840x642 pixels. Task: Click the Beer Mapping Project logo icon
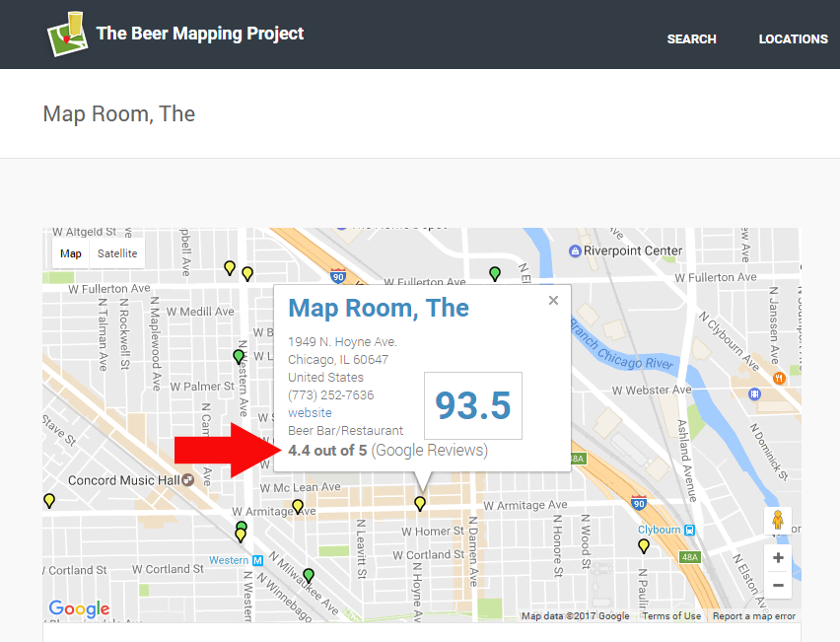[x=68, y=35]
